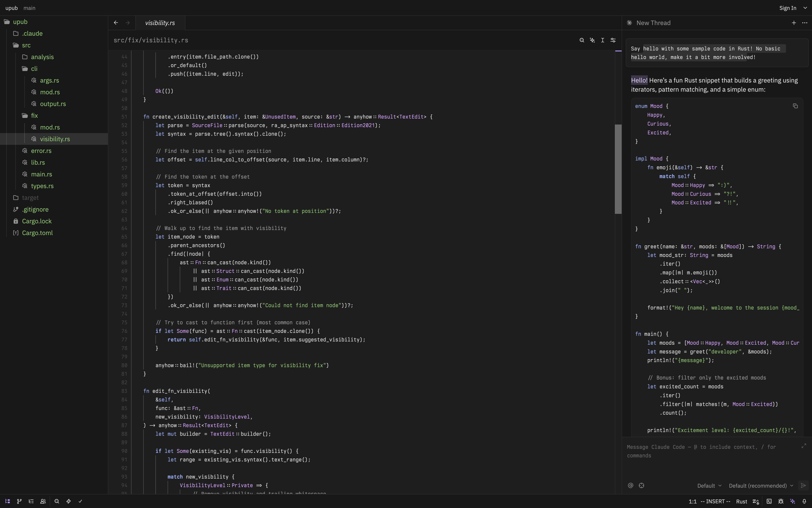
Task: Open buffer search magnifier in editor toolbar
Action: (x=582, y=40)
